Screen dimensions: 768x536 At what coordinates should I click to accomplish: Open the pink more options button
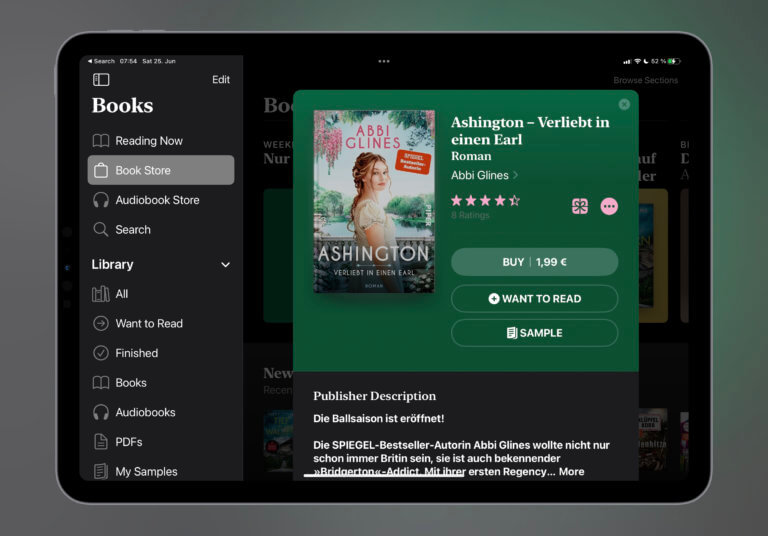(x=609, y=206)
